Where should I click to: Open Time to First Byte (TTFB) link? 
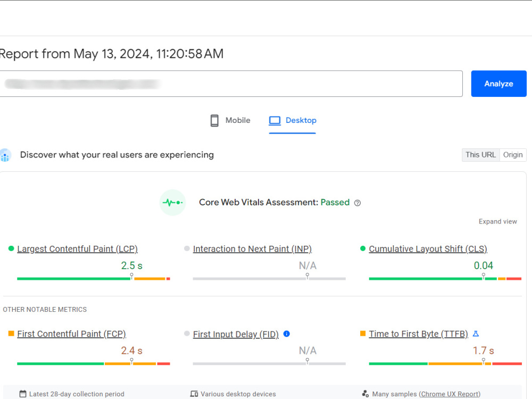[418, 334]
